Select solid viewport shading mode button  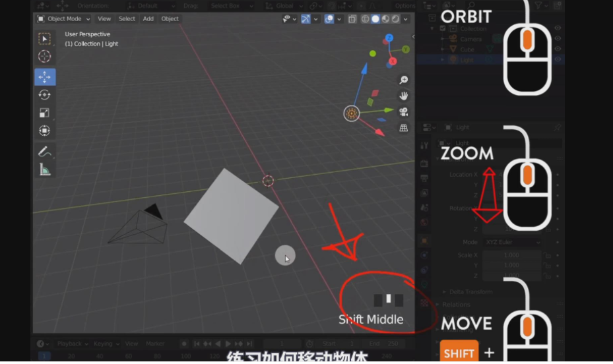pyautogui.click(x=375, y=19)
